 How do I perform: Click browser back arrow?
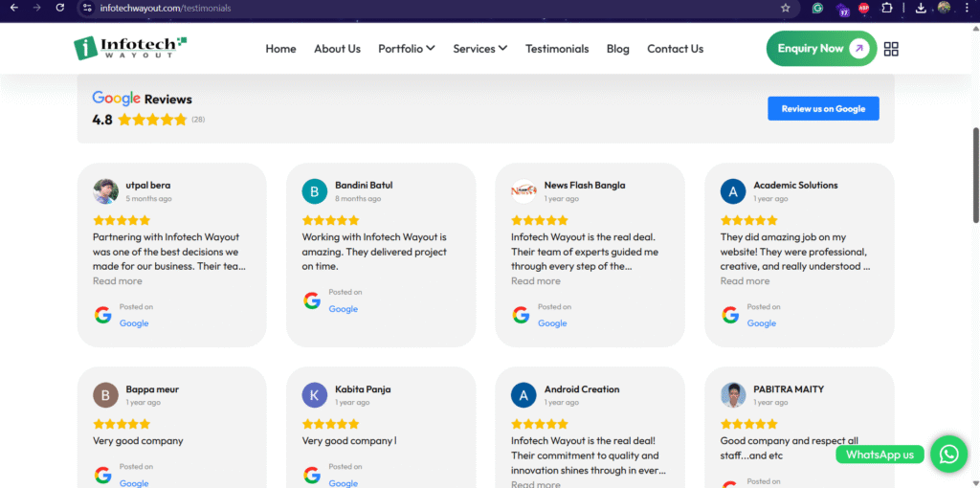click(13, 8)
